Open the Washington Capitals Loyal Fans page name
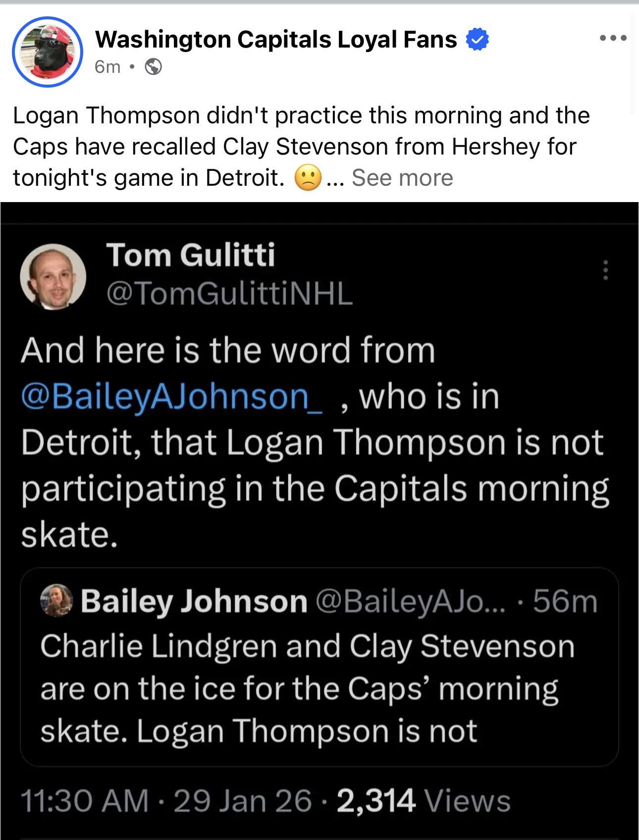This screenshot has width=639, height=840. pos(276,40)
